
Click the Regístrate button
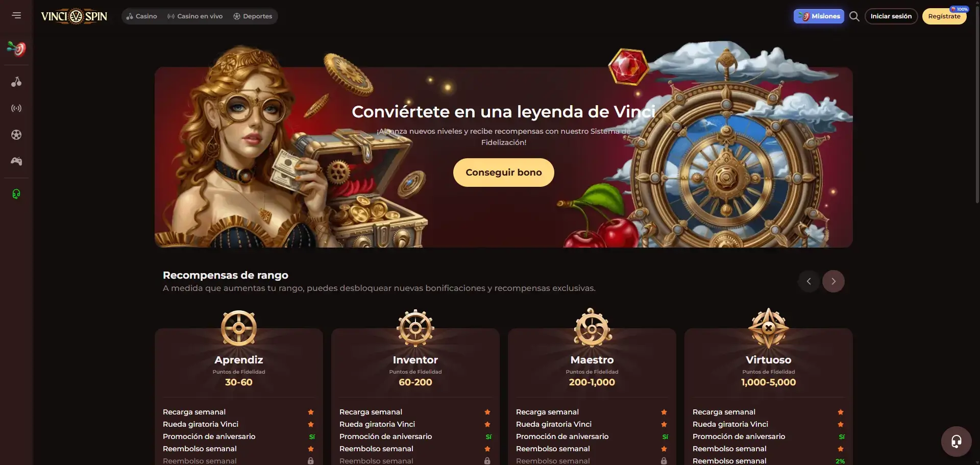click(944, 16)
